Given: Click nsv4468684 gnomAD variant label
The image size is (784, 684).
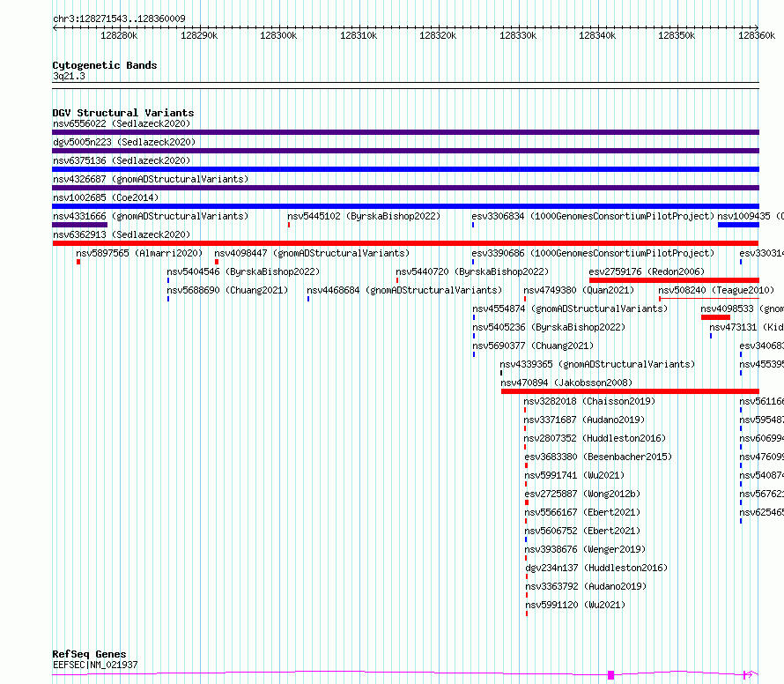Looking at the screenshot, I should click(404, 290).
